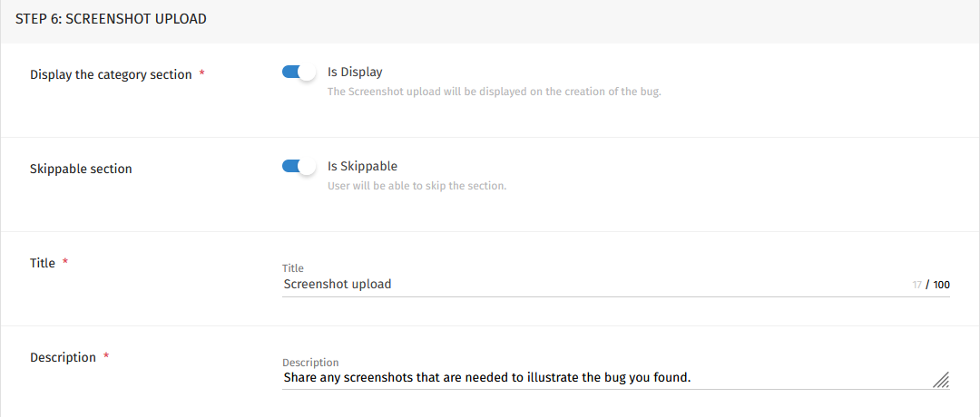Image resolution: width=980 pixels, height=417 pixels.
Task: Click the 'Skippable section' row label
Action: pos(81,170)
